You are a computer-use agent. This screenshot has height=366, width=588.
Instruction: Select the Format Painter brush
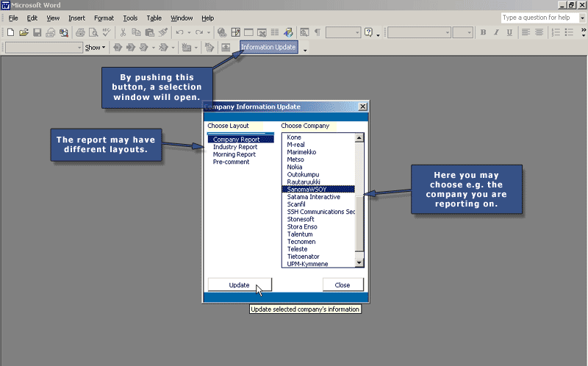click(x=162, y=32)
